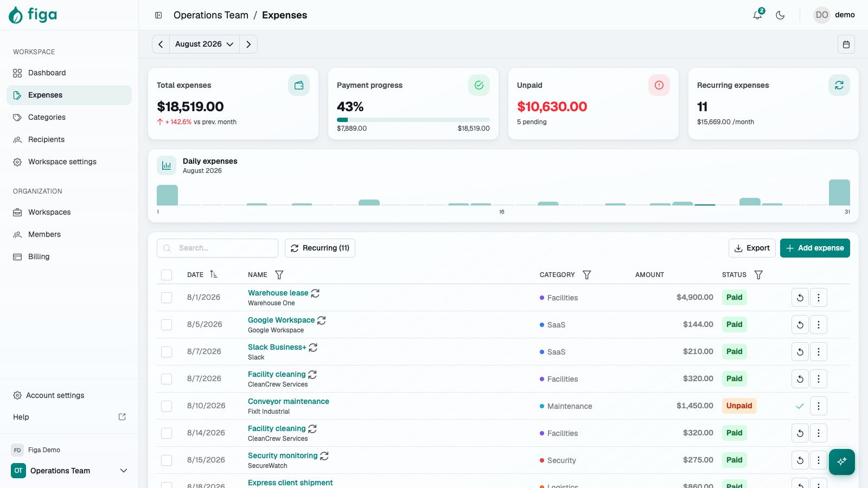Revert payment on Google Workspace row
This screenshot has width=868, height=488.
pos(800,324)
